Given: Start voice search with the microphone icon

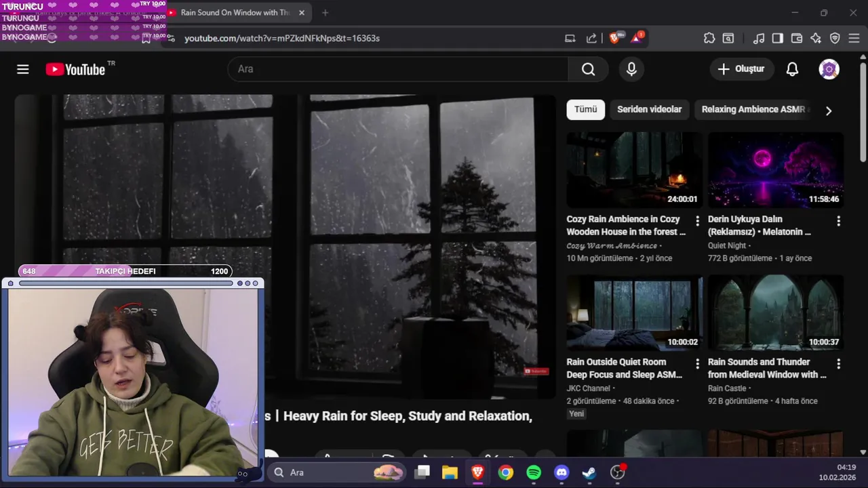Looking at the screenshot, I should tap(631, 69).
